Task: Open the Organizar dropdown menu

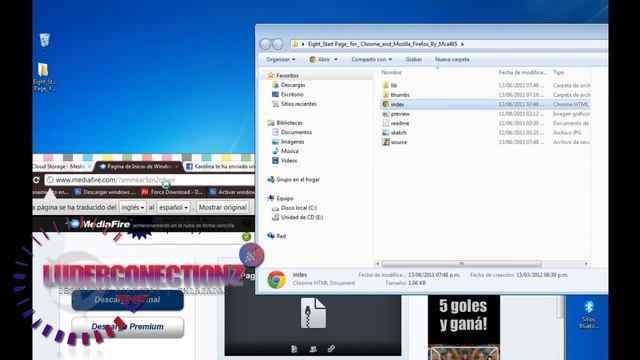Action: pos(280,60)
